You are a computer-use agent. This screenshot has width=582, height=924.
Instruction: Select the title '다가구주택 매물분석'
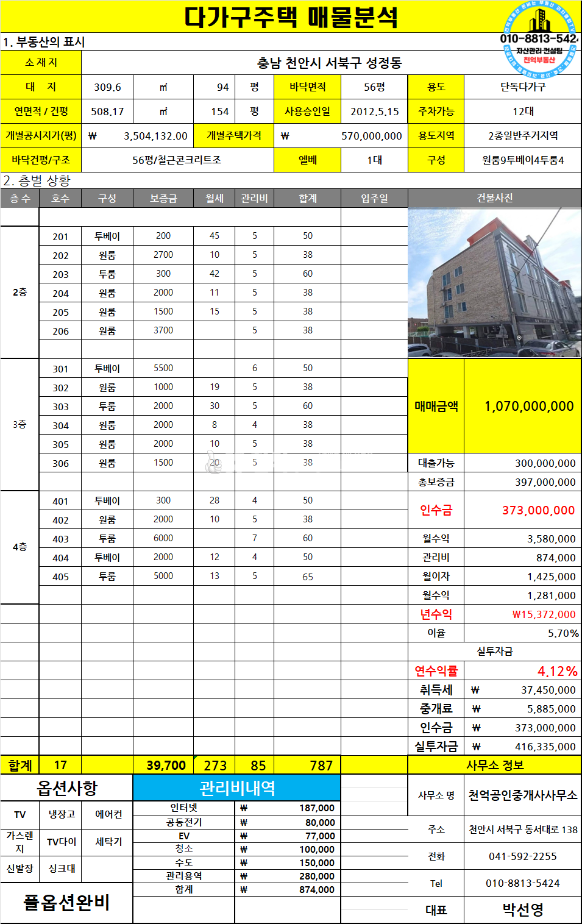pyautogui.click(x=291, y=17)
